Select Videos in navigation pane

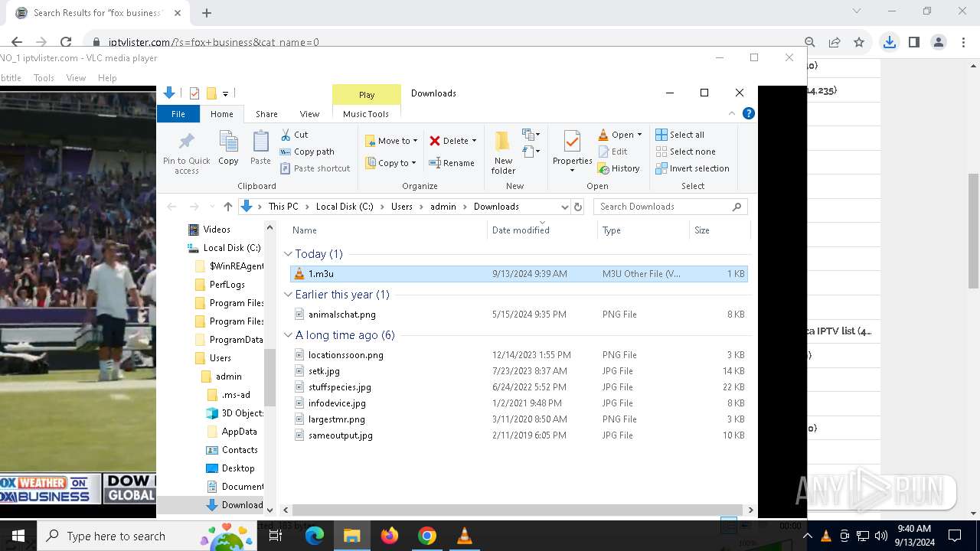[217, 230]
